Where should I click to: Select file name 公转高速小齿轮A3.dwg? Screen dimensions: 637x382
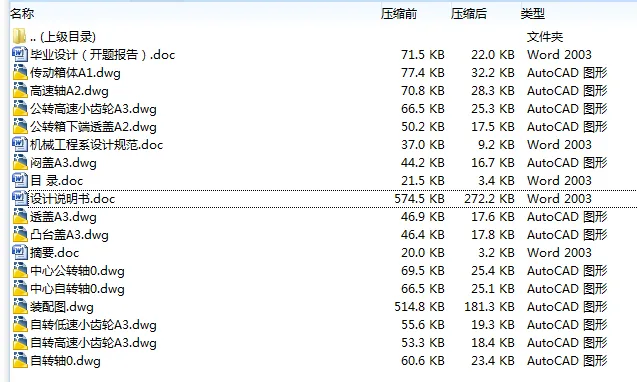pyautogui.click(x=93, y=109)
